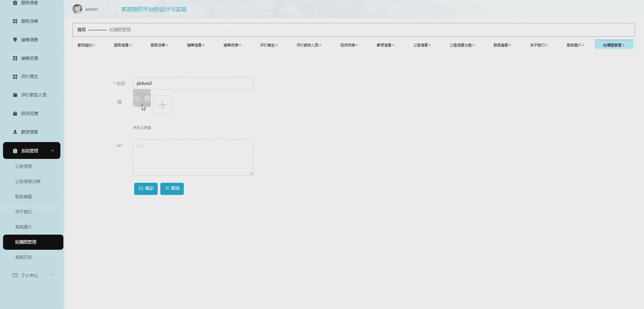Collapse the 系统管理 menu chevron

tap(52, 150)
